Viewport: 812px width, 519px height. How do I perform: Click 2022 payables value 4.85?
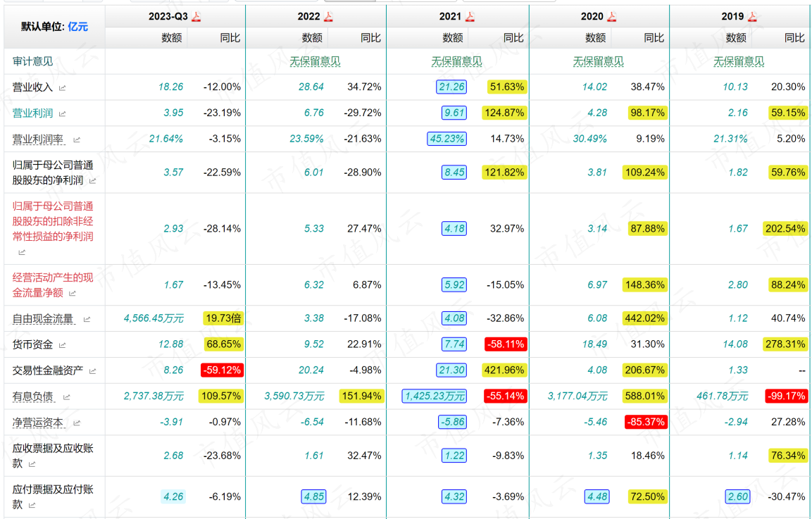[x=314, y=496]
